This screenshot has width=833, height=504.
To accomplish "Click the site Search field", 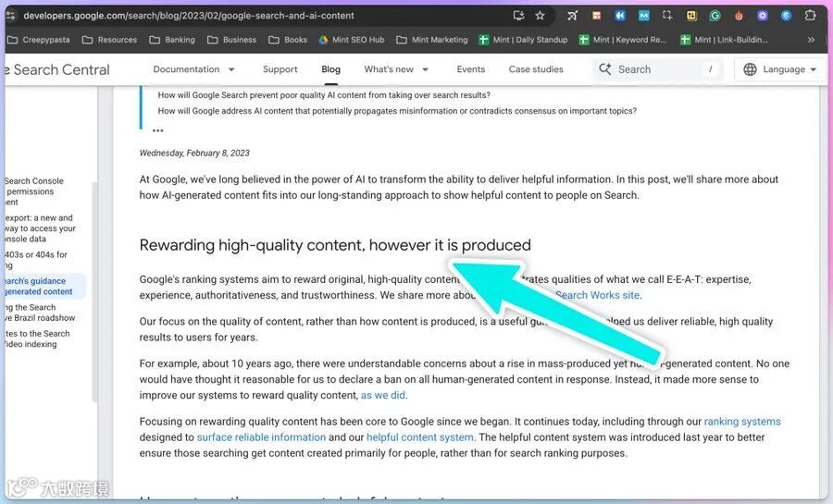I will pos(658,69).
